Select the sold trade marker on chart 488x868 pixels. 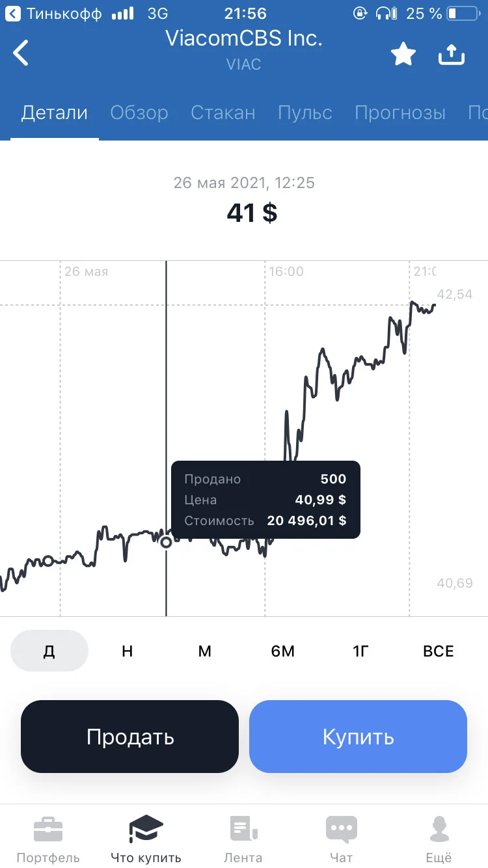click(166, 542)
